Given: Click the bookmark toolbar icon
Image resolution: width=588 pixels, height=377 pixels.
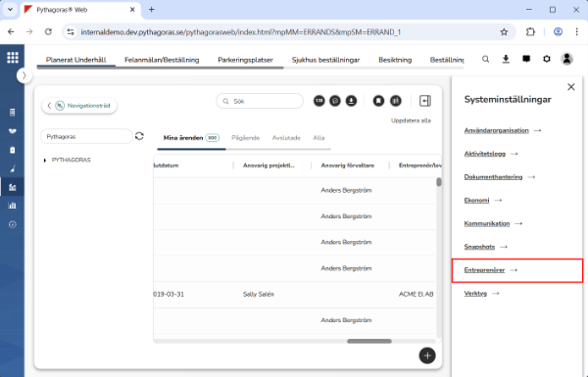Looking at the screenshot, I should coord(378,101).
